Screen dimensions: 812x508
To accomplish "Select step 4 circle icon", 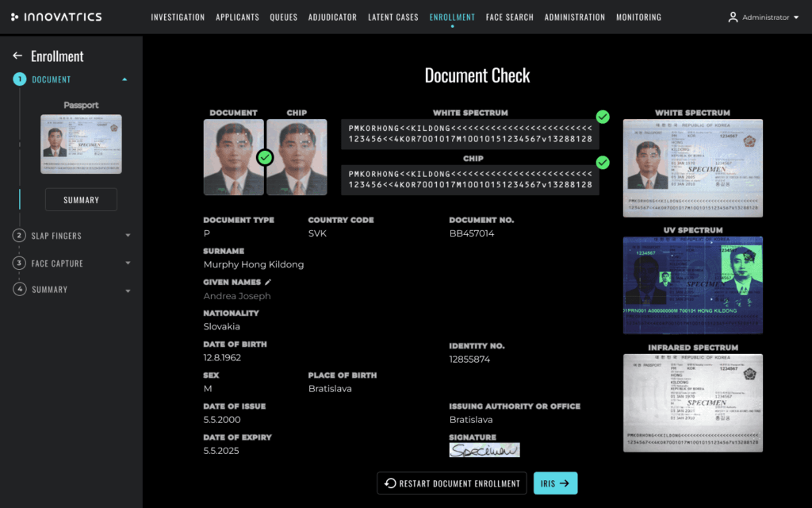I will (20, 289).
